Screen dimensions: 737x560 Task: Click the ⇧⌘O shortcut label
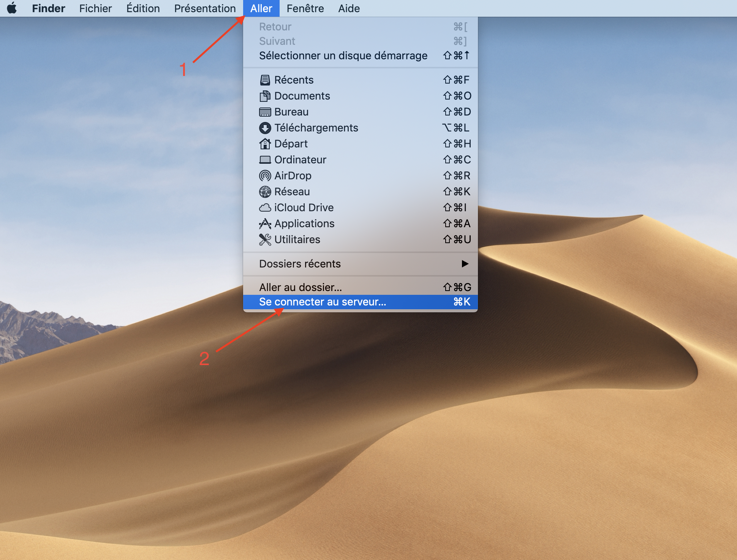(x=457, y=96)
